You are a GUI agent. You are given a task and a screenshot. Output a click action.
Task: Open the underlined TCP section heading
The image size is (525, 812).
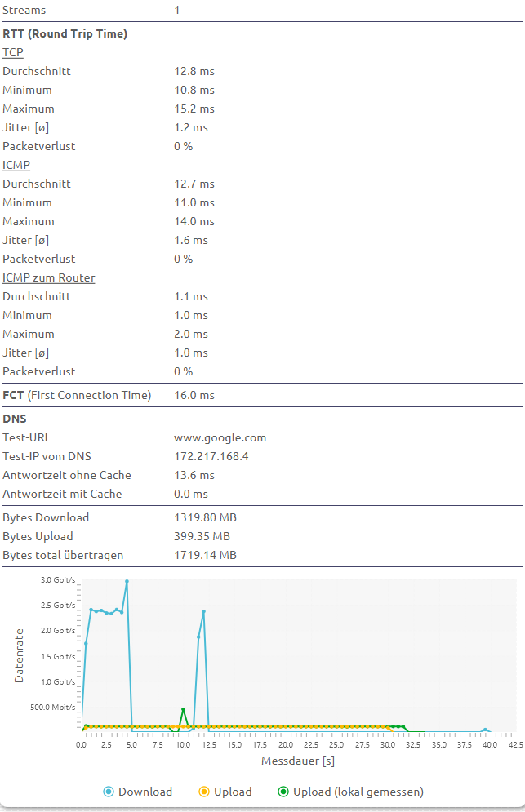click(x=13, y=52)
